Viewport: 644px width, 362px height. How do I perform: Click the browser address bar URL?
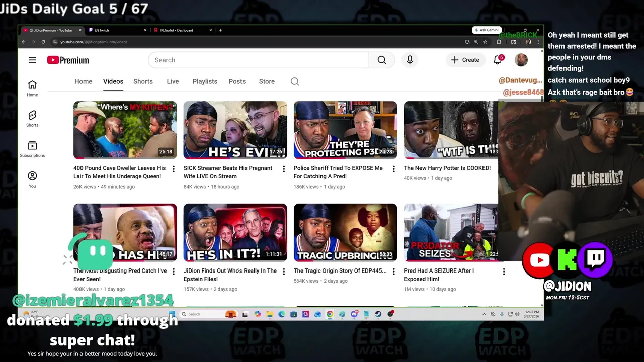click(94, 42)
